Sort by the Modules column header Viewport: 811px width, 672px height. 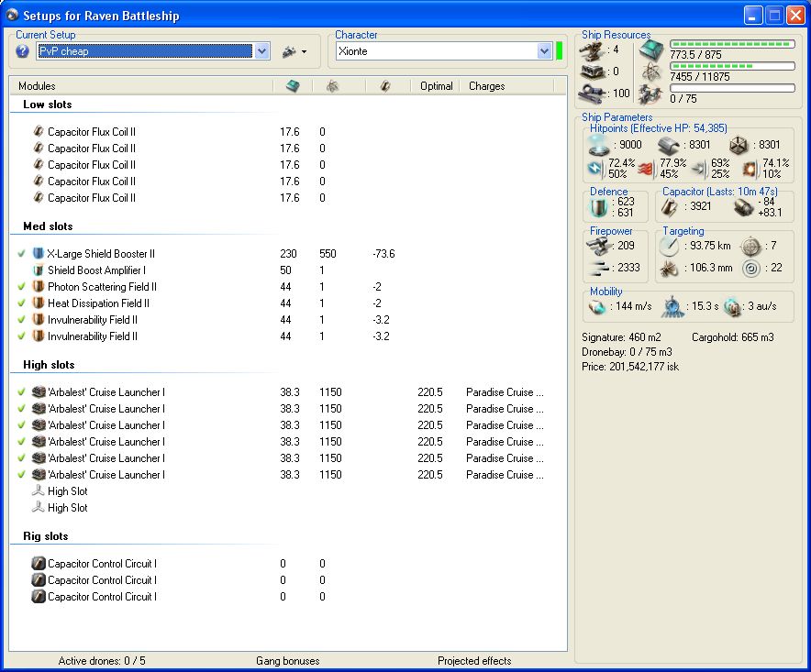coord(140,86)
